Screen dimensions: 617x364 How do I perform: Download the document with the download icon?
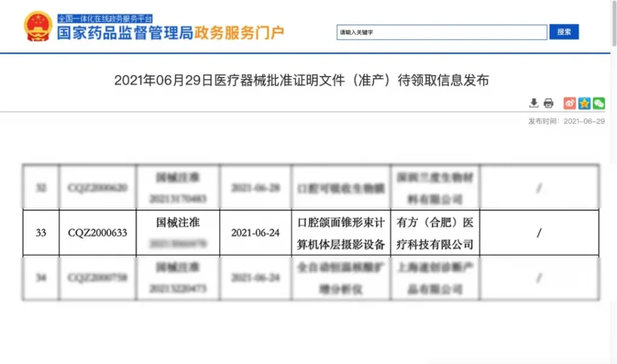[x=534, y=103]
